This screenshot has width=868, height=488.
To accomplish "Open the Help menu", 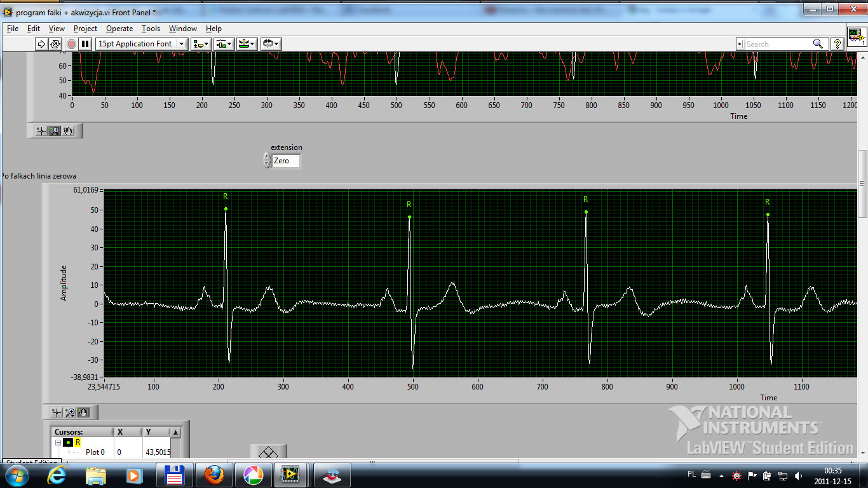I will click(214, 29).
